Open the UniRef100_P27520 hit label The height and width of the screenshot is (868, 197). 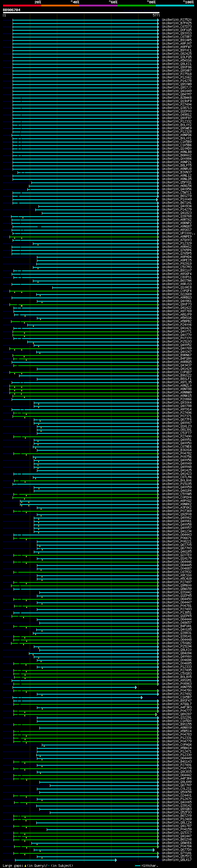177,20
